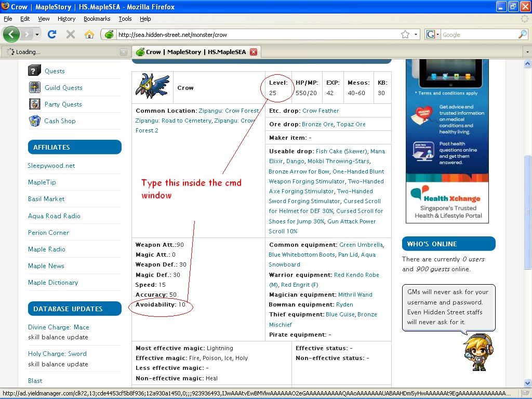This screenshot has width=532, height=399.
Task: Open the Tools menu
Action: point(125,19)
